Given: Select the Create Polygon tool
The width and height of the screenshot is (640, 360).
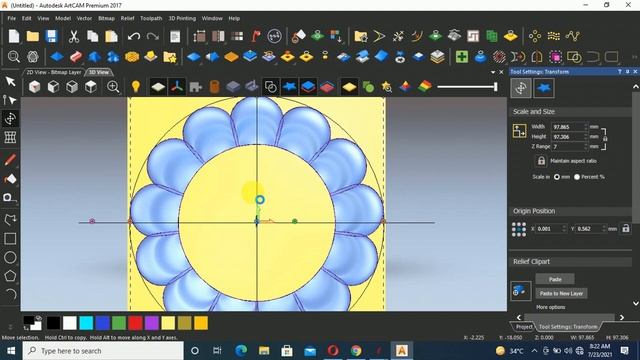Looking at the screenshot, I should tap(10, 276).
